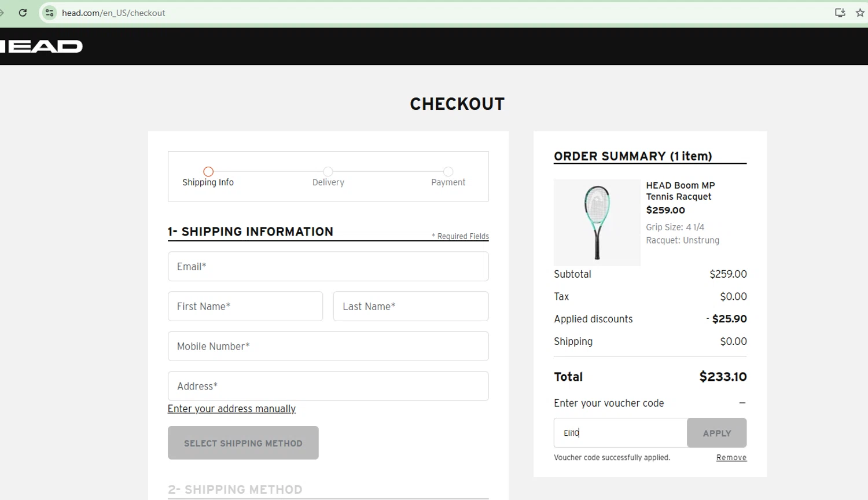This screenshot has width=868, height=500.
Task: Bookmark this page with the star icon
Action: click(860, 13)
